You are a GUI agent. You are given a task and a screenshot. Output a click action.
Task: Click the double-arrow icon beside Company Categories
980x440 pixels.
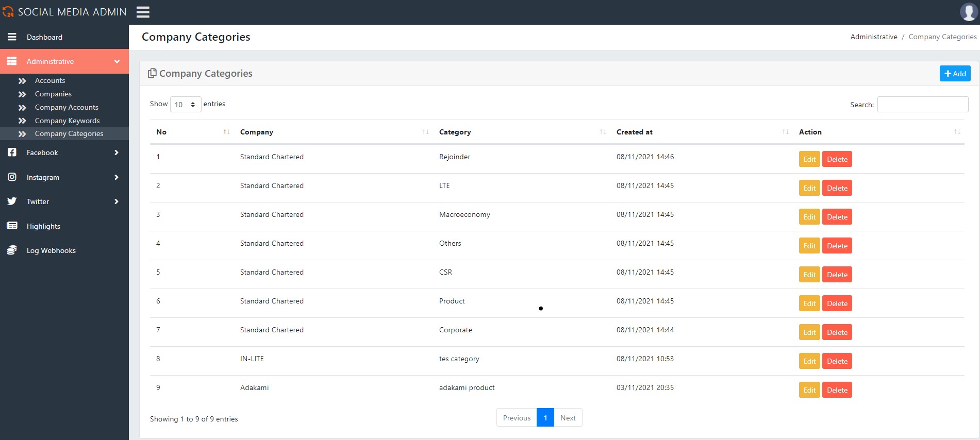click(22, 134)
